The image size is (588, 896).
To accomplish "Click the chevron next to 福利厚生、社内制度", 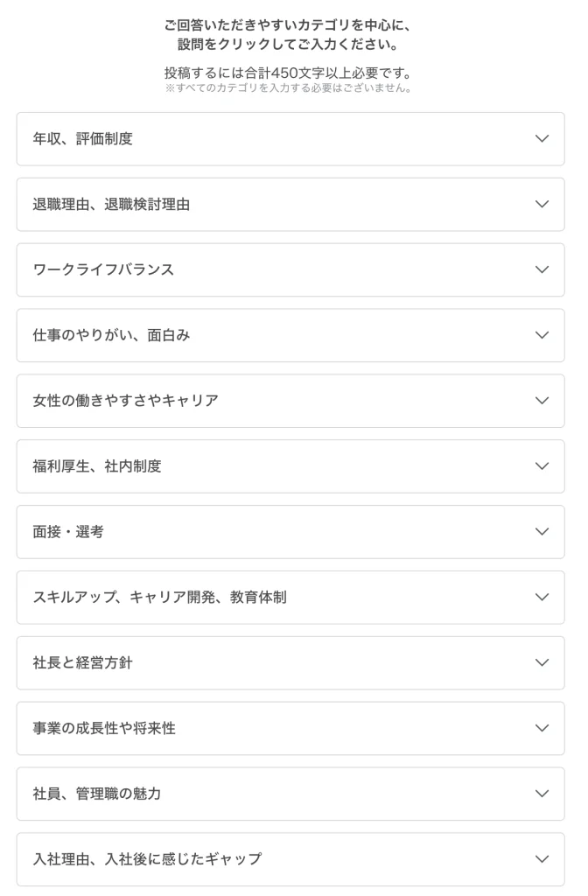I will 541,466.
